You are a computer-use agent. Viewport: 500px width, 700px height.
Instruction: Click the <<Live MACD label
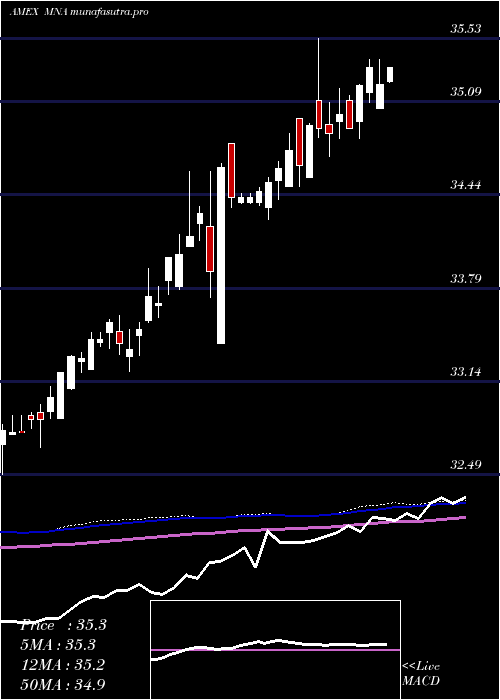[421, 674]
